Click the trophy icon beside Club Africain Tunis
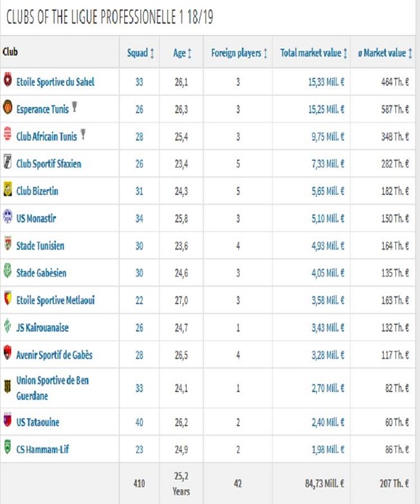The image size is (420, 504). (83, 134)
